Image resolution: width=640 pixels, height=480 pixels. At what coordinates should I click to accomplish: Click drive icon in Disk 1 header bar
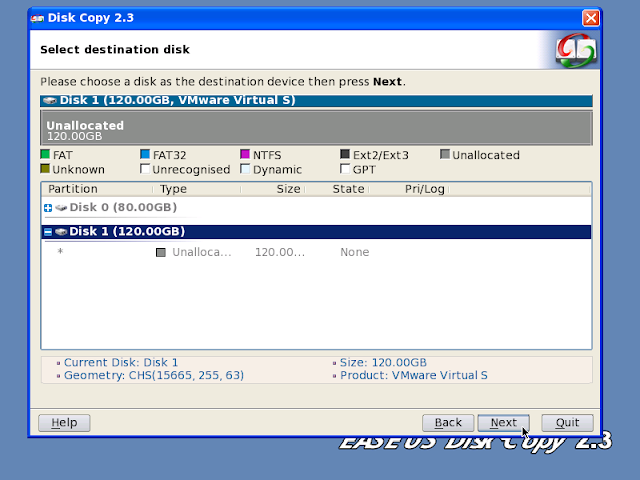tap(50, 100)
